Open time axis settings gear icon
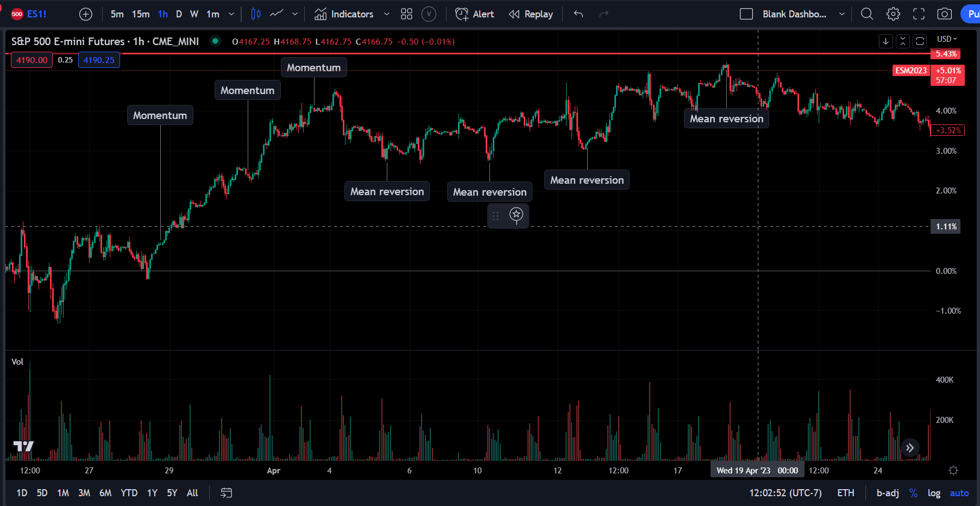Screen dimensions: 980x506 (953, 471)
